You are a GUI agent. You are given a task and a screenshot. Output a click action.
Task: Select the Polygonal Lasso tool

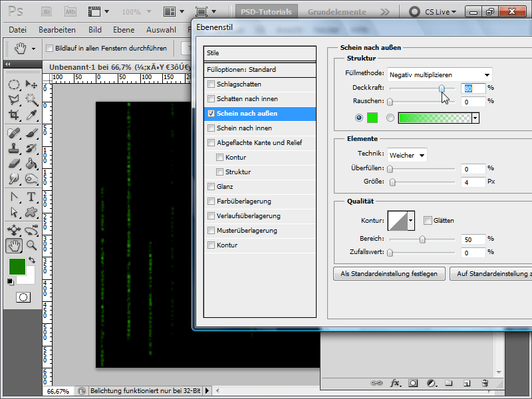(13, 99)
